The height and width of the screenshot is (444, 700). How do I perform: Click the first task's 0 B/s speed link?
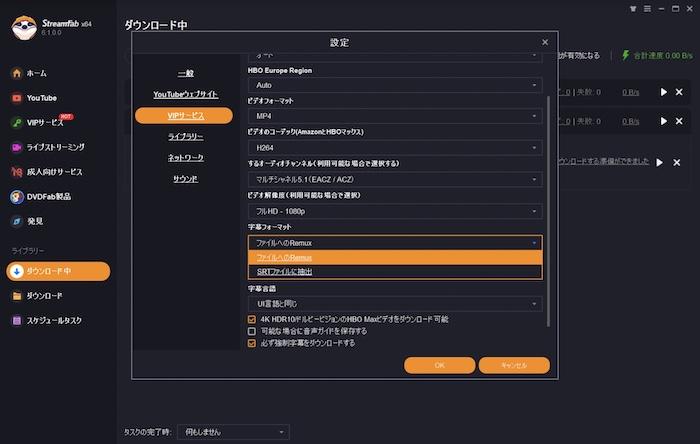click(x=631, y=92)
